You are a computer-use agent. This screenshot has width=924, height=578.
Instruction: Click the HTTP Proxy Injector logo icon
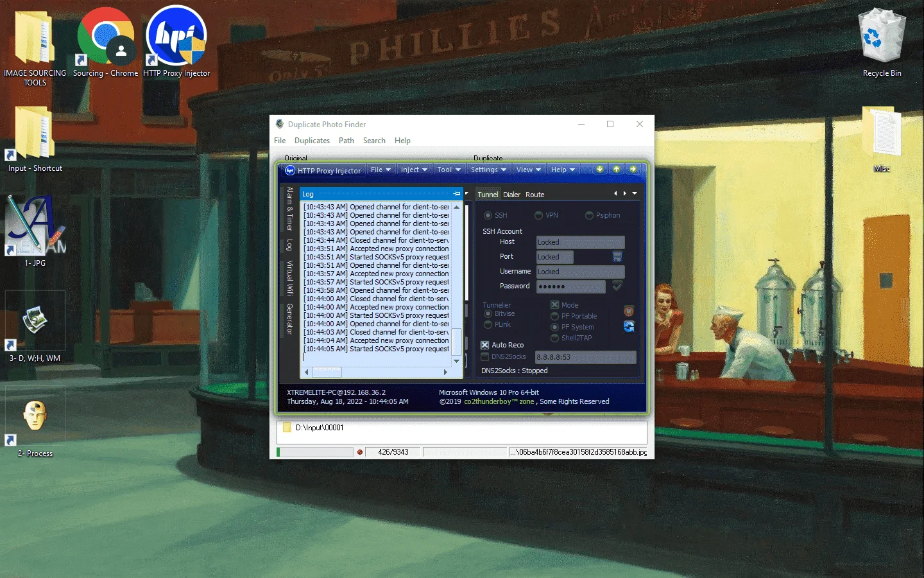click(x=290, y=170)
